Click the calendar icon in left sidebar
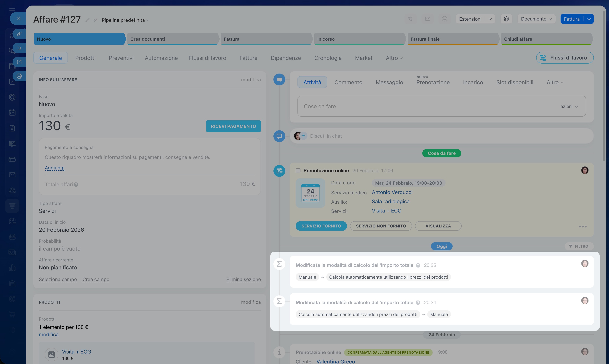Image resolution: width=609 pixels, height=364 pixels. [12, 113]
